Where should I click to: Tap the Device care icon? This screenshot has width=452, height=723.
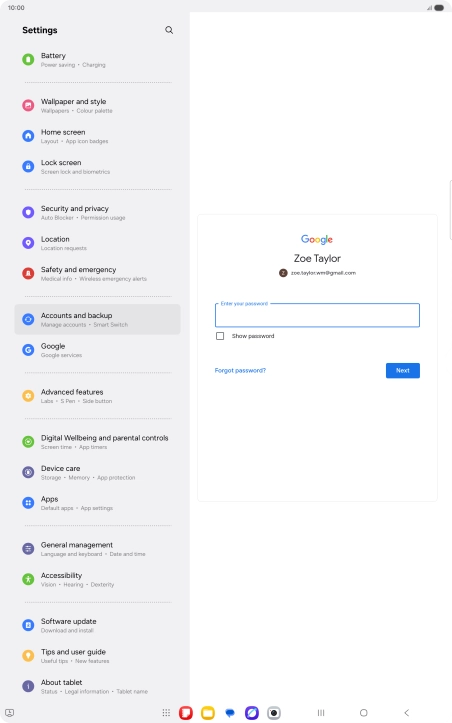coord(28,472)
